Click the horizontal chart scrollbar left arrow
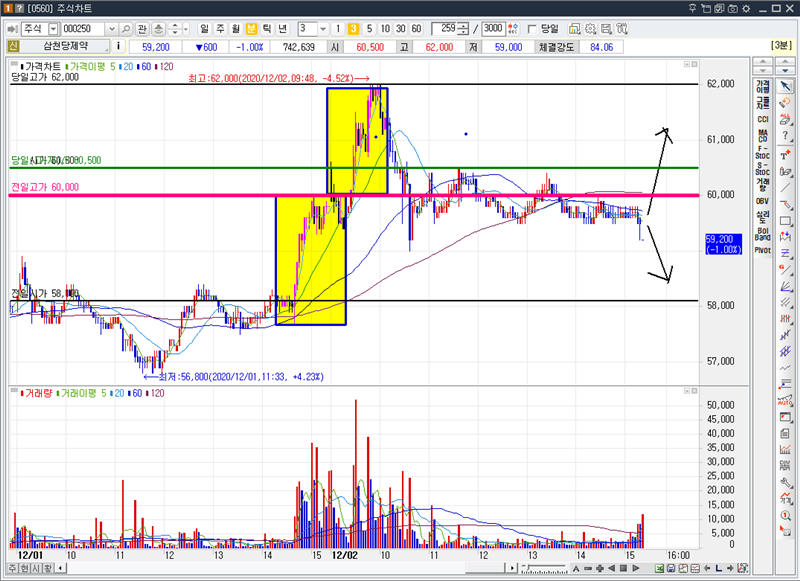The width and height of the screenshot is (800, 581). pos(61,568)
